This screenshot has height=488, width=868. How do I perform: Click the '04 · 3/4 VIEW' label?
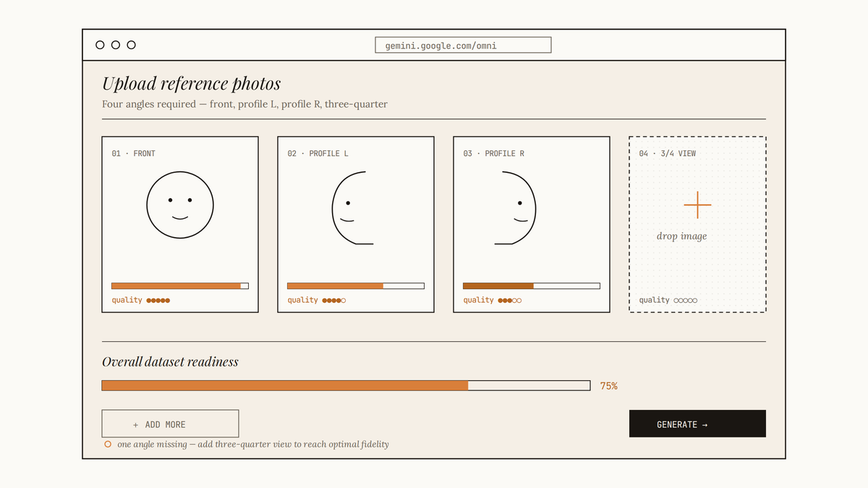pos(668,153)
